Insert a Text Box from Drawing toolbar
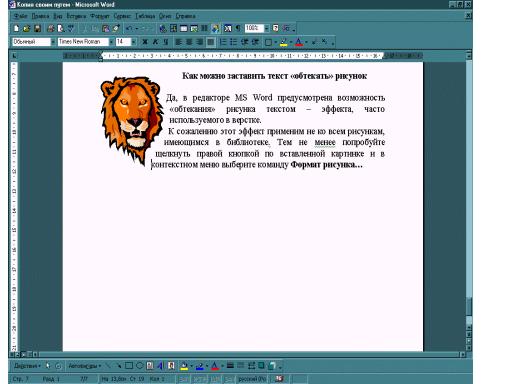Image resolution: width=512 pixels, height=384 pixels. (x=150, y=366)
